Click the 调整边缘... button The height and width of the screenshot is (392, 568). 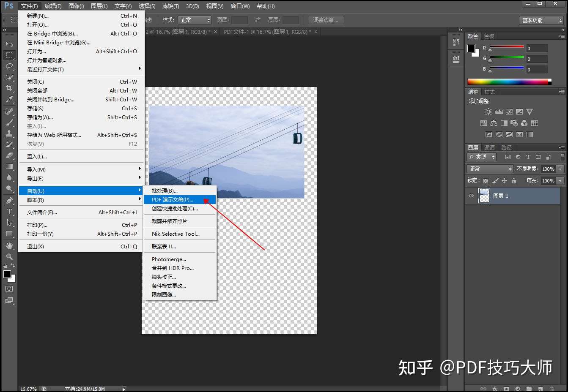(326, 20)
